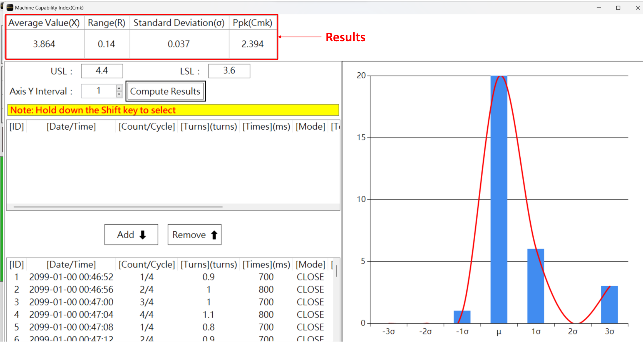Increase Axis Y Interval with up arrow
This screenshot has width=644, height=342.
pos(119,88)
